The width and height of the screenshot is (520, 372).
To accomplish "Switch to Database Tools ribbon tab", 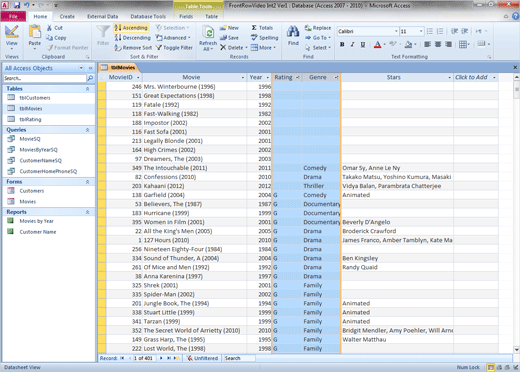I will pyautogui.click(x=148, y=16).
